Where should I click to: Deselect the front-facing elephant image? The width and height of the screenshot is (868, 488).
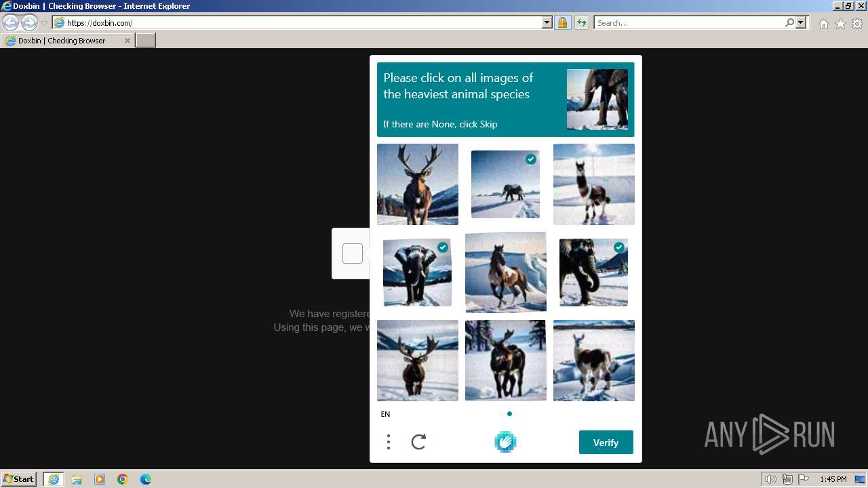point(418,272)
